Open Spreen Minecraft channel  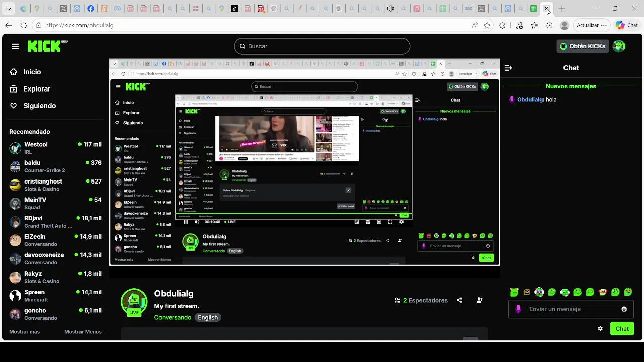55,296
